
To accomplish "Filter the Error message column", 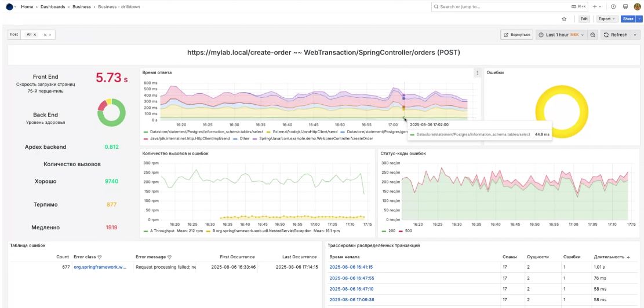I will [169, 257].
